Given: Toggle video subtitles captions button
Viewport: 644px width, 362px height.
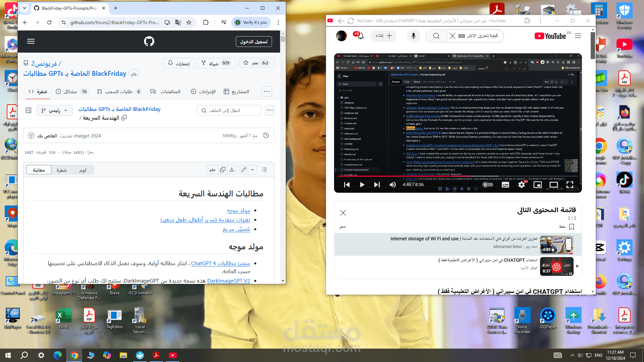Looking at the screenshot, I should [x=505, y=185].
